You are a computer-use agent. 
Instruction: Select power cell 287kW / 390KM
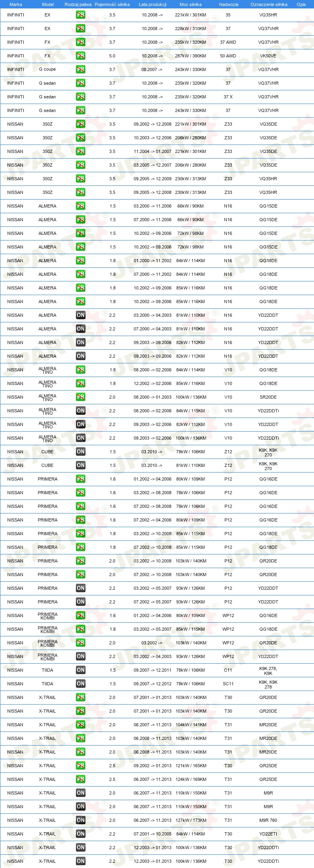pyautogui.click(x=191, y=56)
